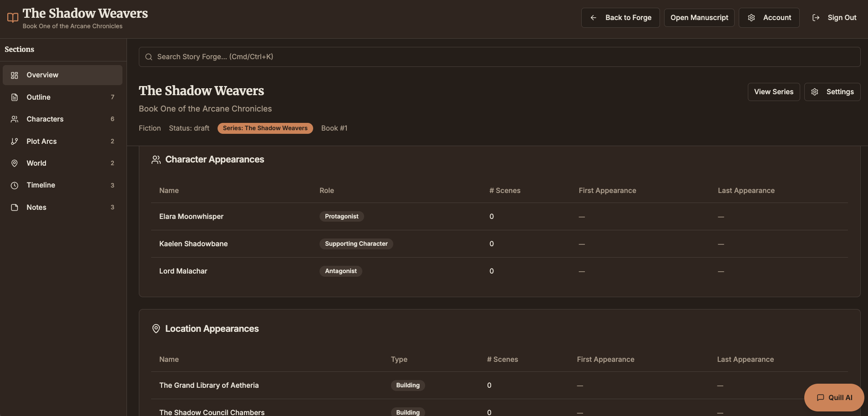Click the Character Appearances people icon
The image size is (868, 416).
156,160
